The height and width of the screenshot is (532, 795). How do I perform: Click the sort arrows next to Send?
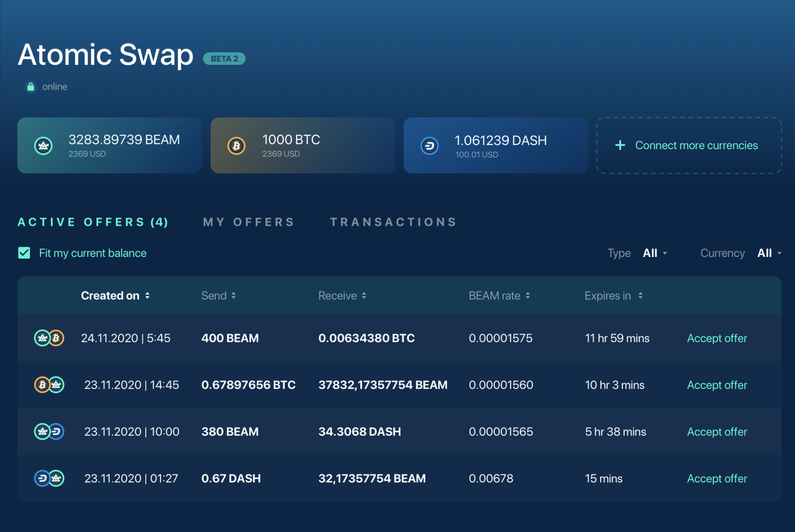(233, 296)
